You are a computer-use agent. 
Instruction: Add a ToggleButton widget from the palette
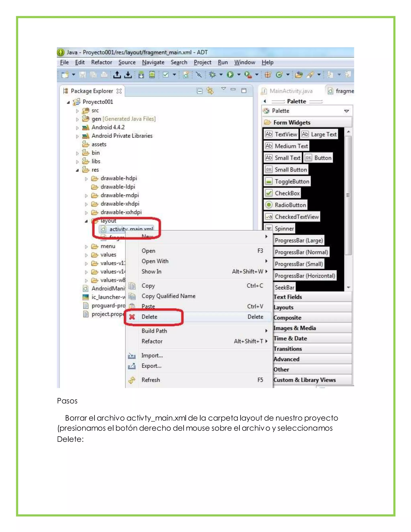tap(287, 181)
